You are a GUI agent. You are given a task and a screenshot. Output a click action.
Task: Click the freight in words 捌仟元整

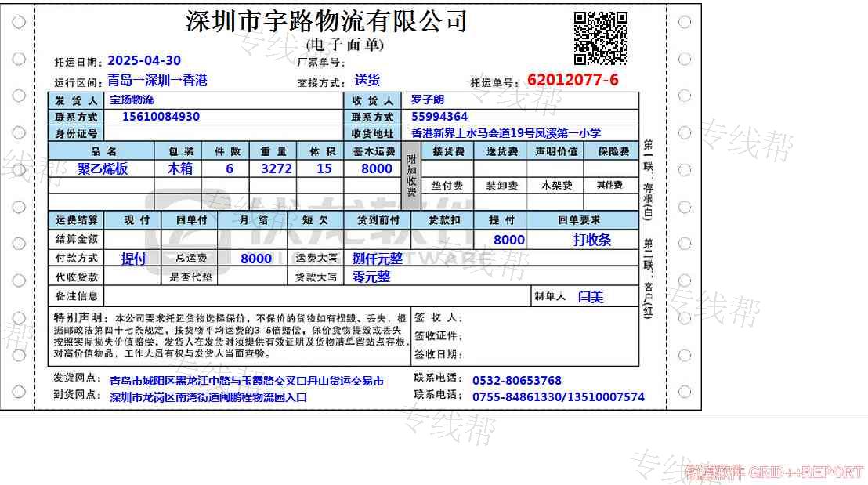[x=378, y=259]
